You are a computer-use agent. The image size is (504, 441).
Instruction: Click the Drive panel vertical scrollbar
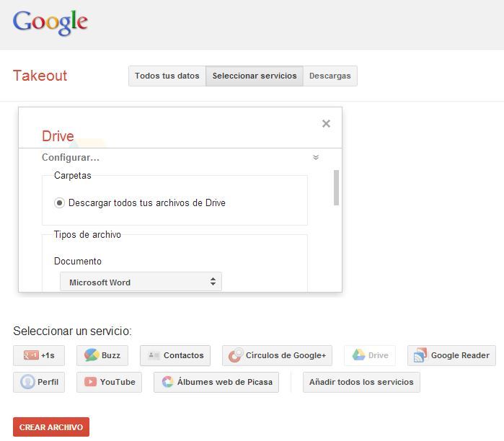[x=335, y=187]
